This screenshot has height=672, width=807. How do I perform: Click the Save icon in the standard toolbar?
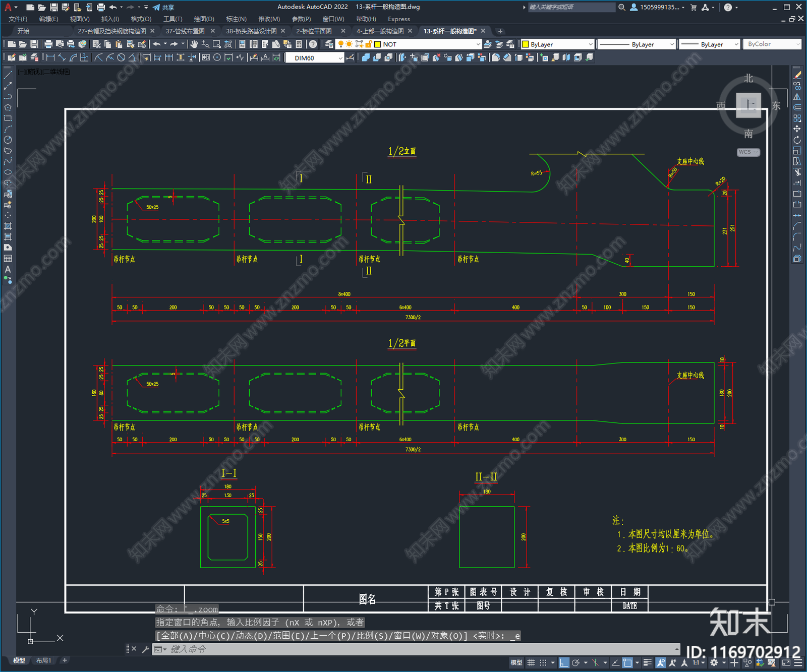coord(34,44)
